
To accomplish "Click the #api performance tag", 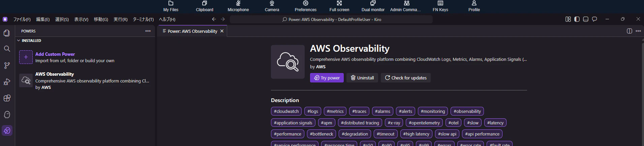I will 482,134.
